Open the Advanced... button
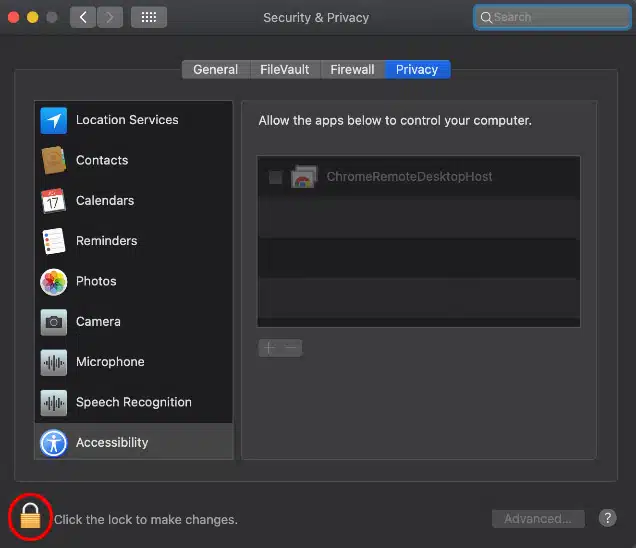The height and width of the screenshot is (548, 636). [538, 518]
